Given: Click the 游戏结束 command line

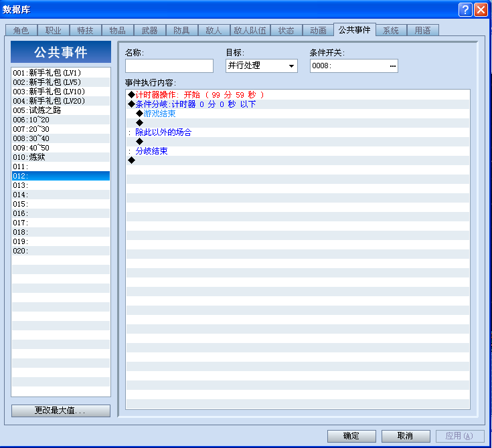Looking at the screenshot, I should point(298,114).
